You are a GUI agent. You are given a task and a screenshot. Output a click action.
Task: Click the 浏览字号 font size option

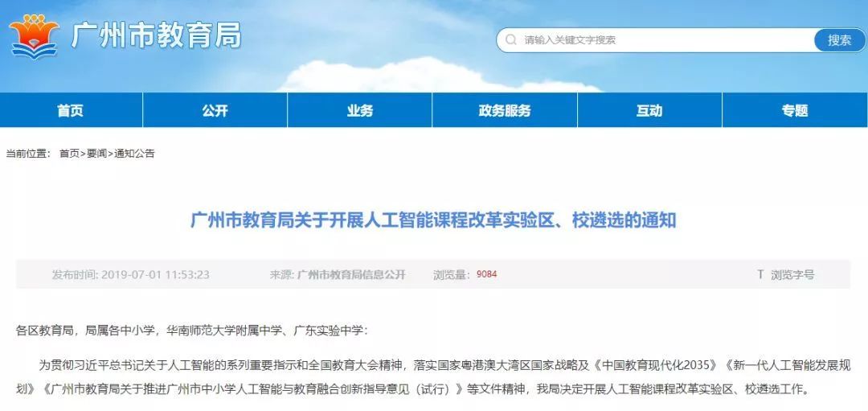pyautogui.click(x=792, y=275)
